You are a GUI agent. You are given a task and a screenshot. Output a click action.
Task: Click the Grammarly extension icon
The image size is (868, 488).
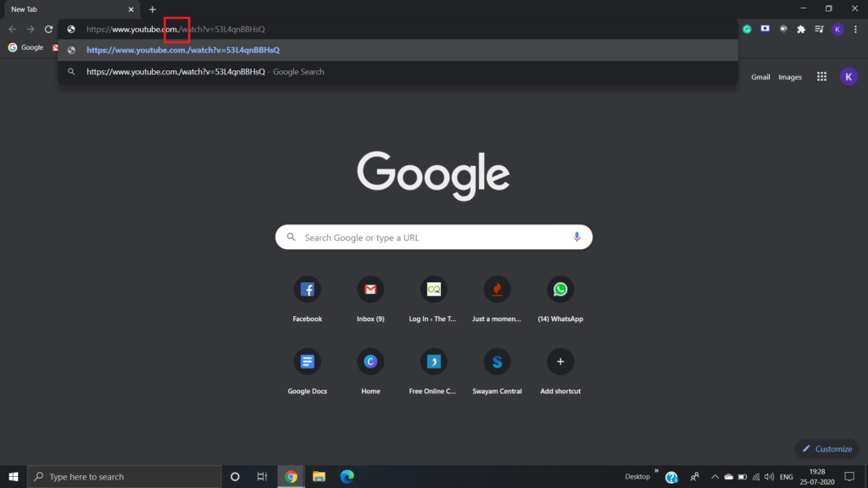(747, 30)
